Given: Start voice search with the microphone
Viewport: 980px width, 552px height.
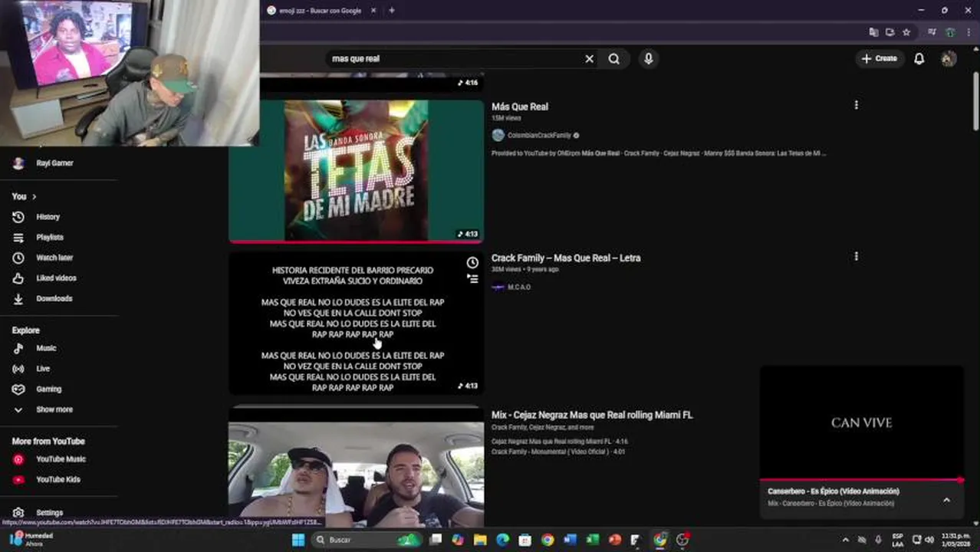Looking at the screenshot, I should pos(648,58).
